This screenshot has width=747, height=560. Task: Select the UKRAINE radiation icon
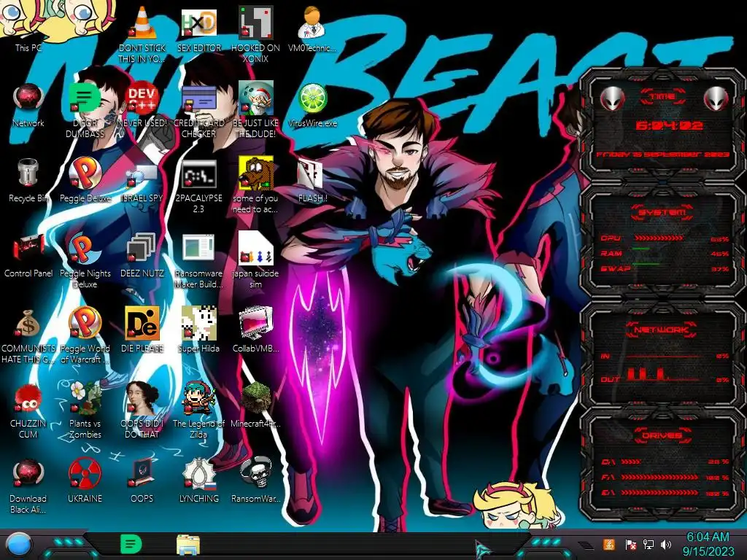coord(85,481)
